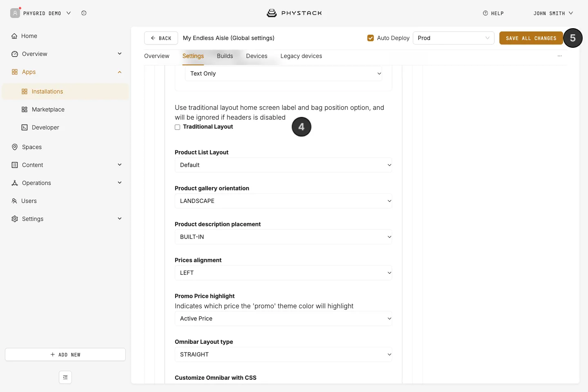Click the Content icon
Image resolution: width=588 pixels, height=392 pixels.
click(x=15, y=165)
